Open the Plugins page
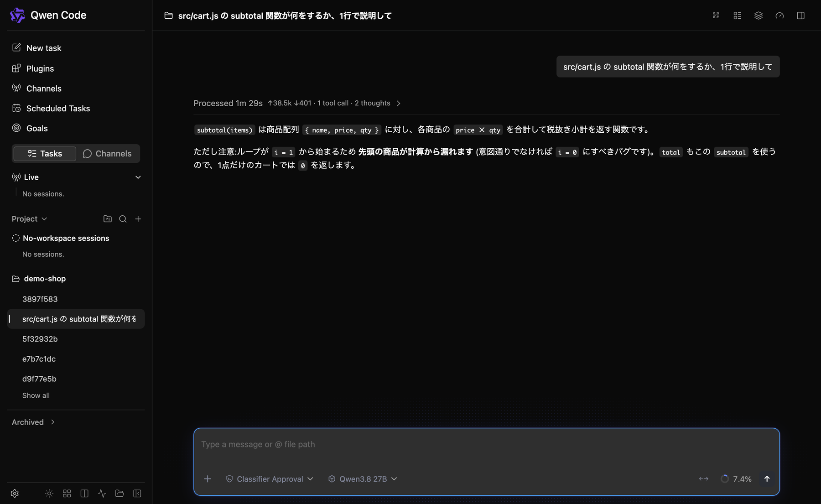Screen dimensions: 821x504 pos(33,68)
